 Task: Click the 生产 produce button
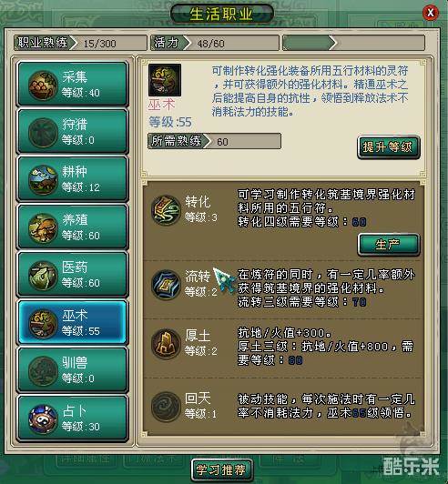click(x=389, y=245)
